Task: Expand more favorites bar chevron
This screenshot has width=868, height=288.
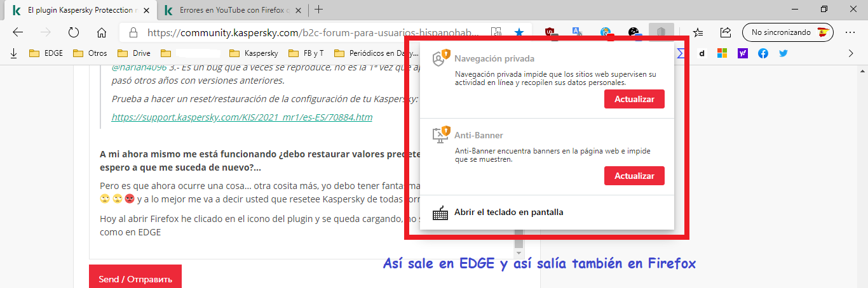Action: point(851,53)
